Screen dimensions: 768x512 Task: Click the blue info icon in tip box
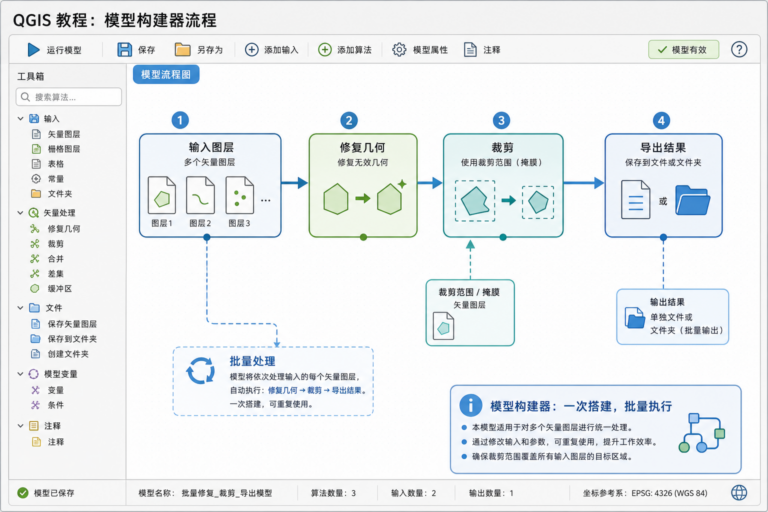[471, 405]
